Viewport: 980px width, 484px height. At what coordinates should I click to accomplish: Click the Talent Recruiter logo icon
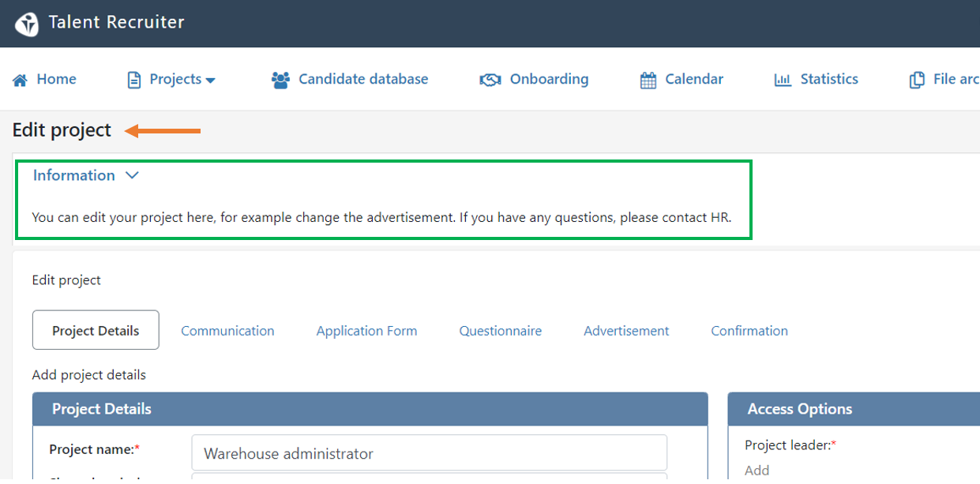[27, 24]
